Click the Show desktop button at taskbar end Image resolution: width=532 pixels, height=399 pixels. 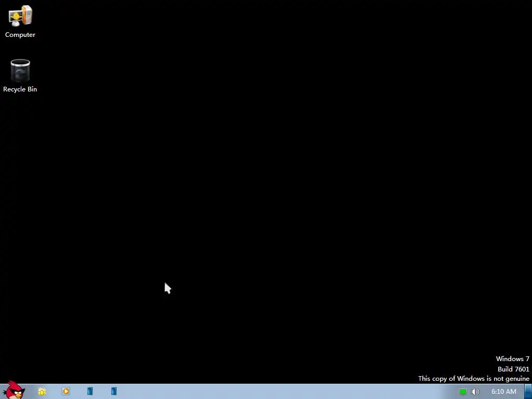pyautogui.click(x=528, y=392)
